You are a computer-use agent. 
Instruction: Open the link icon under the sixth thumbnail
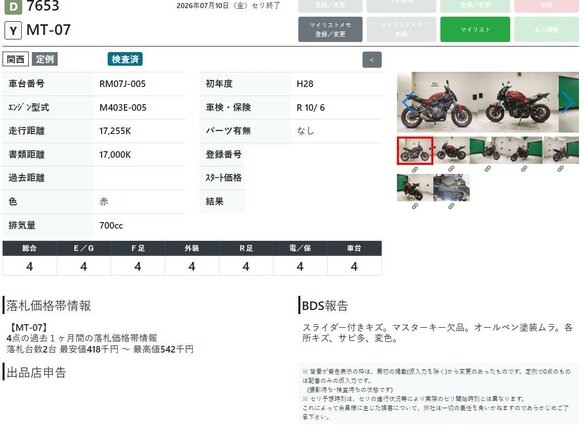click(415, 206)
